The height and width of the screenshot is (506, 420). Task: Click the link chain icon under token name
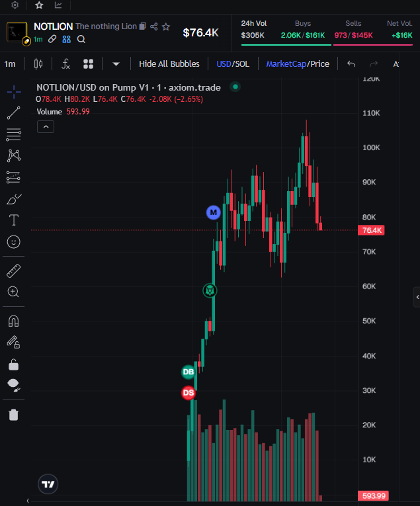(x=52, y=39)
